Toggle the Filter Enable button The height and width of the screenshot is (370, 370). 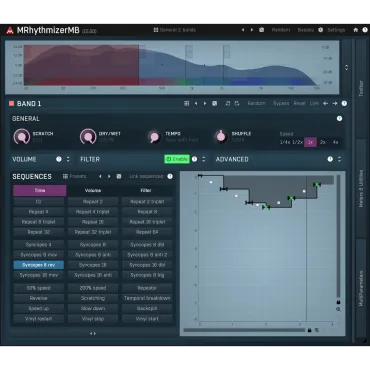click(x=177, y=159)
